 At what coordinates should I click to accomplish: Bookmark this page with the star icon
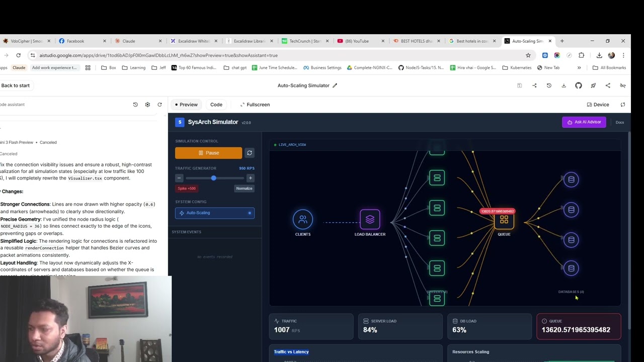point(528,55)
